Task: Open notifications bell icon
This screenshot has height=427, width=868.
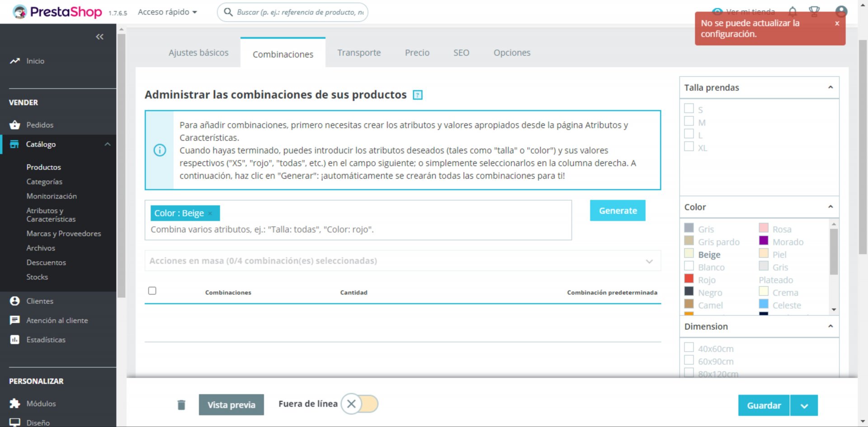Action: [x=793, y=11]
